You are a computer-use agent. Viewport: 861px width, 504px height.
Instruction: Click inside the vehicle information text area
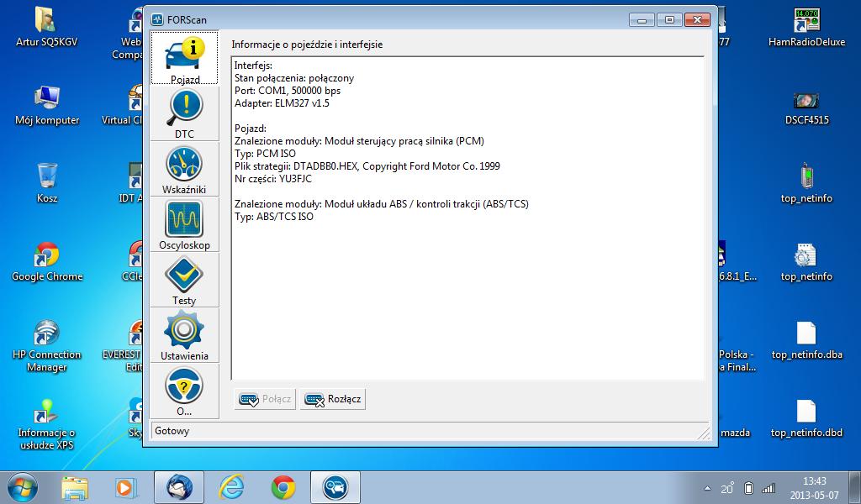click(x=467, y=294)
